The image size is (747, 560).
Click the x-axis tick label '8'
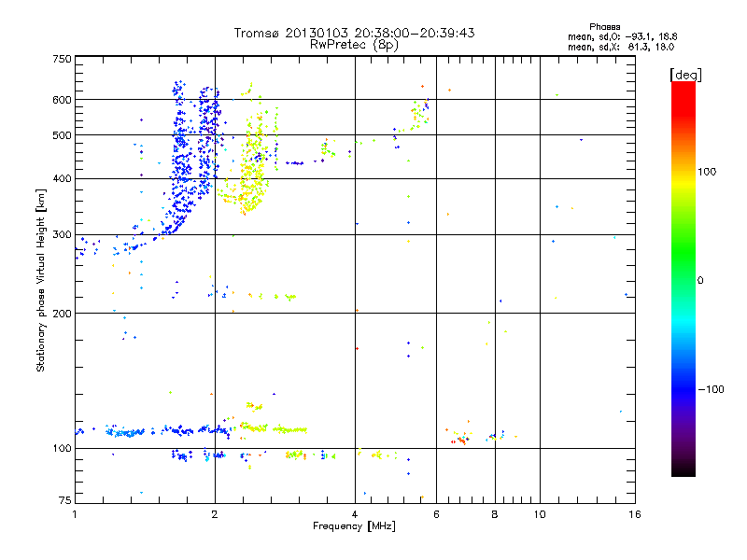[495, 514]
